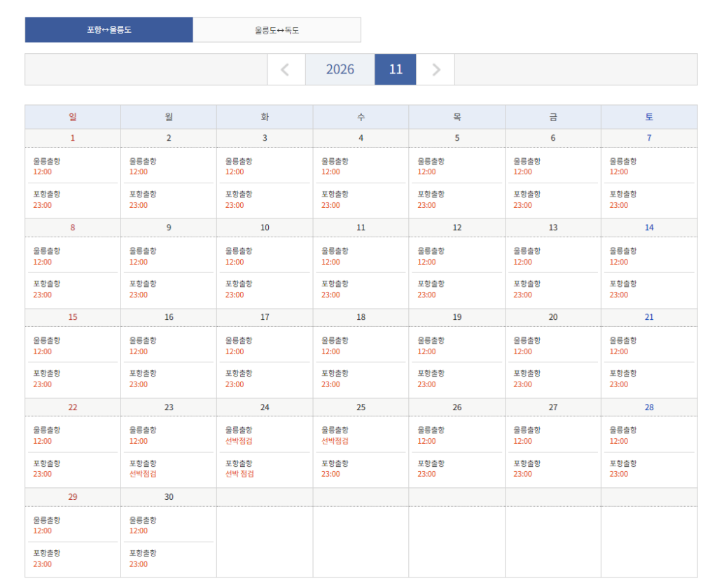Click the highlighted month 11 button

(396, 69)
